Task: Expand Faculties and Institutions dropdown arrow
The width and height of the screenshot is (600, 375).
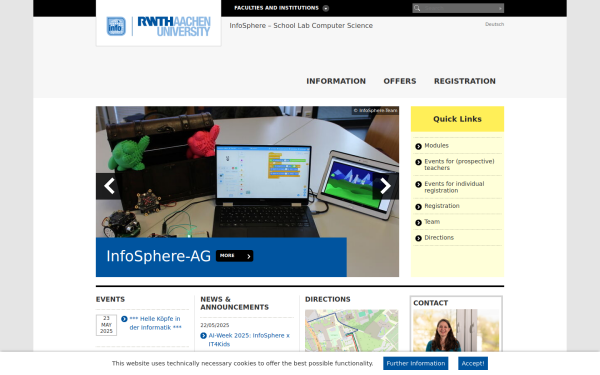Action: tap(326, 8)
